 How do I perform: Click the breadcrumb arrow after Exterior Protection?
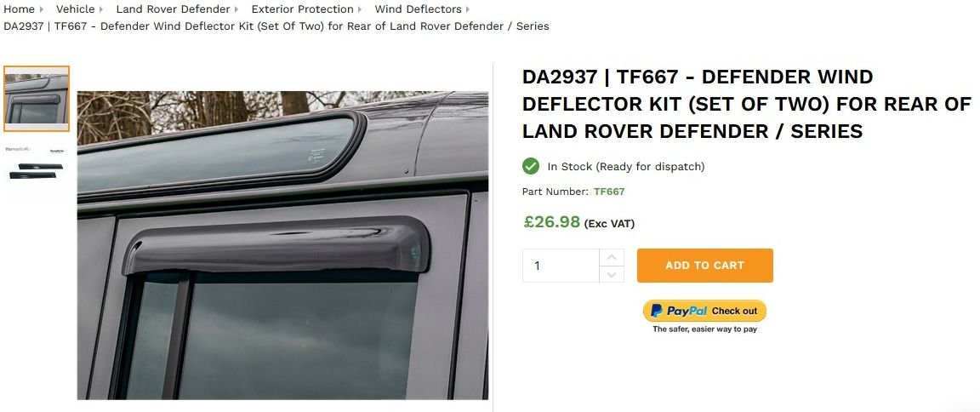(361, 9)
